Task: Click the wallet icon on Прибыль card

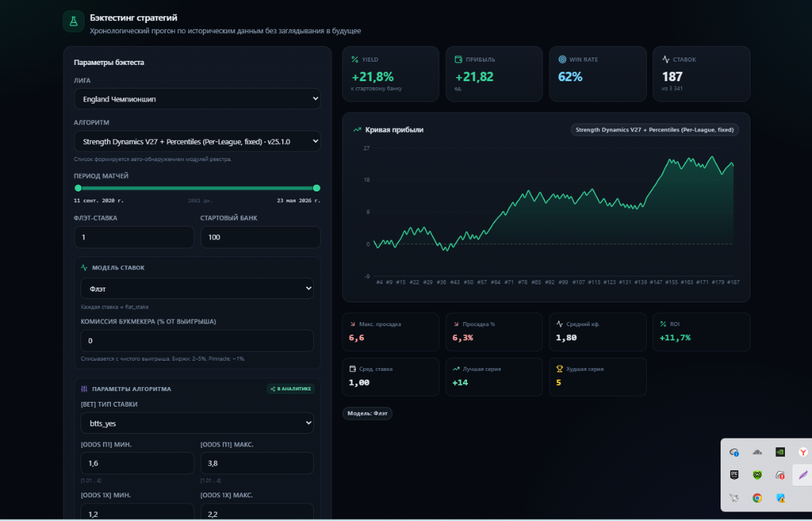Action: [x=458, y=60]
